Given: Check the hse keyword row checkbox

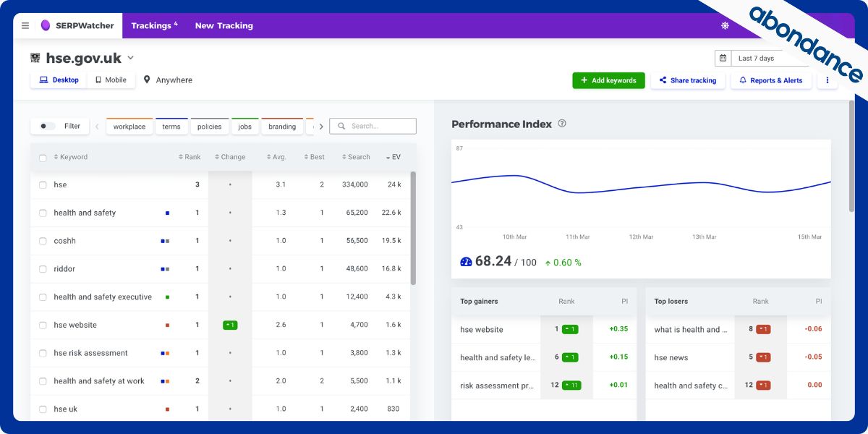Looking at the screenshot, I should point(43,185).
